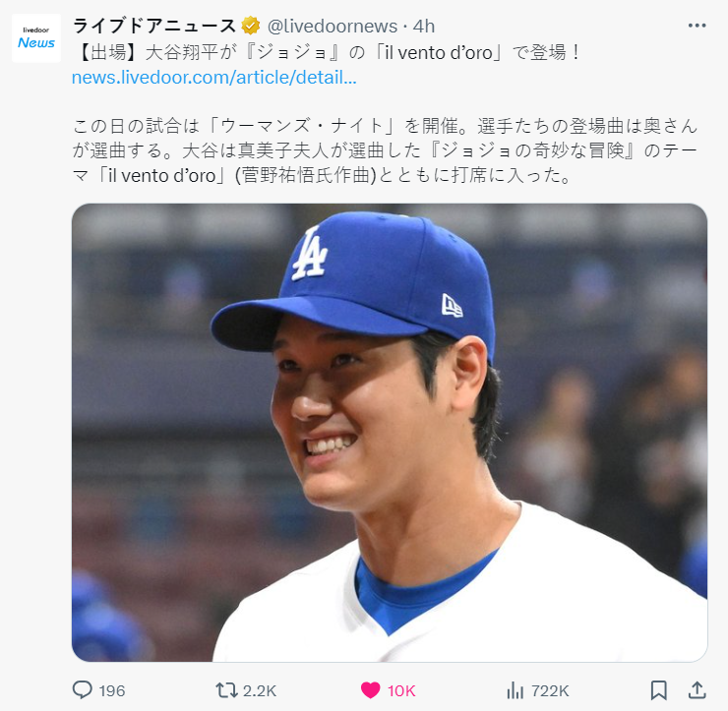
Task: Click the reply speech bubble icon
Action: click(x=83, y=690)
